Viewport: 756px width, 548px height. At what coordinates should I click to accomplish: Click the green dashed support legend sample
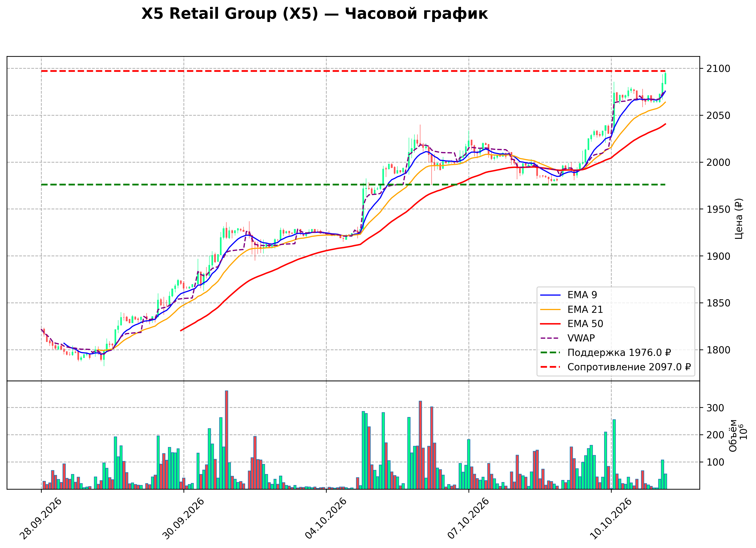click(x=550, y=352)
